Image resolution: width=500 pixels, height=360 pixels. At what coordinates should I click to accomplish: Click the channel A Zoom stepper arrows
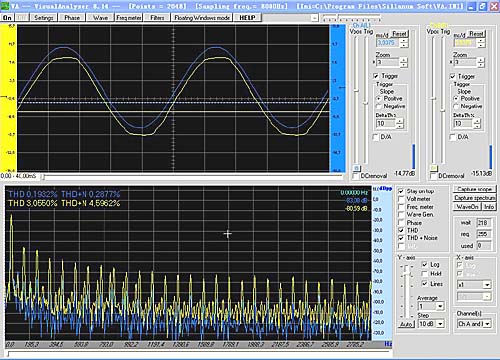point(404,62)
